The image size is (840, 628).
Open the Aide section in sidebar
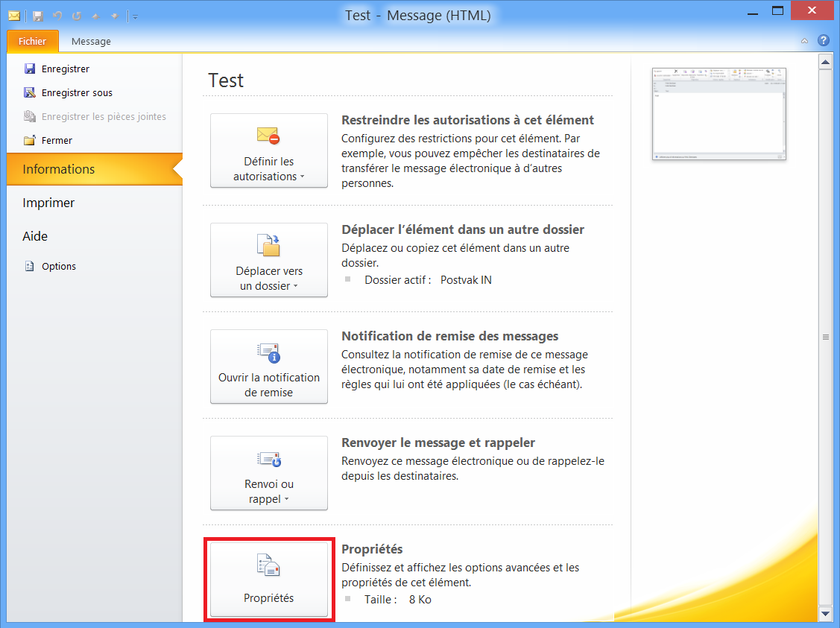point(35,236)
